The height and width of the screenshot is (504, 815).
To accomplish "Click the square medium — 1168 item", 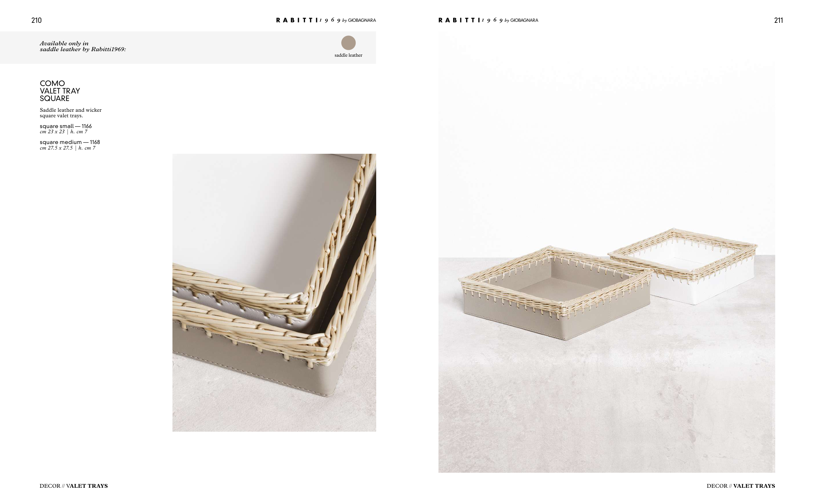I will [70, 142].
